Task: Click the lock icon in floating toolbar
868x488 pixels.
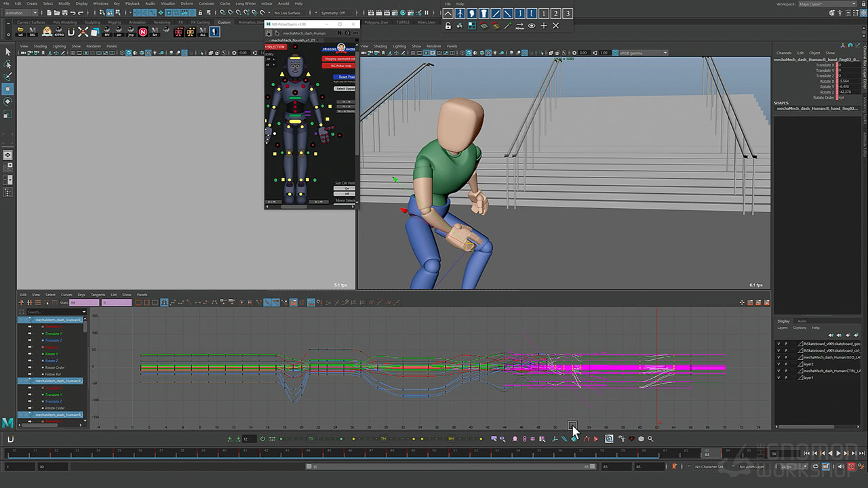Action: tap(448, 26)
